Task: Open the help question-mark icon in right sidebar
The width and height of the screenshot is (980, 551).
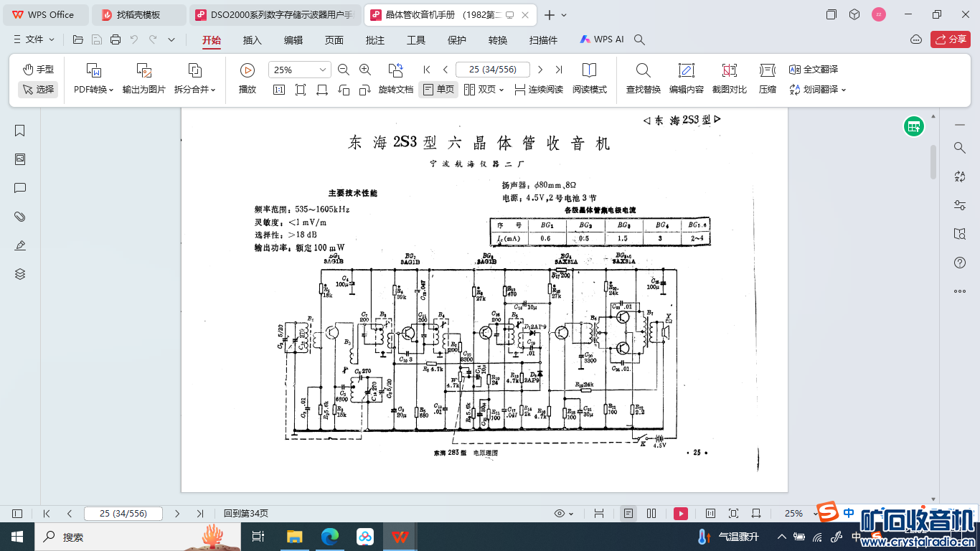Action: (960, 263)
